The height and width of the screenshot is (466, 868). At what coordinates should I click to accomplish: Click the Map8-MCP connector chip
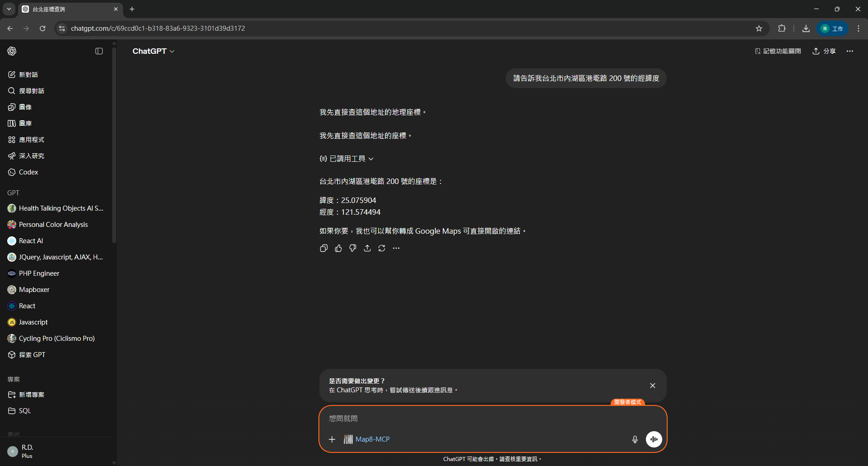[367, 439]
